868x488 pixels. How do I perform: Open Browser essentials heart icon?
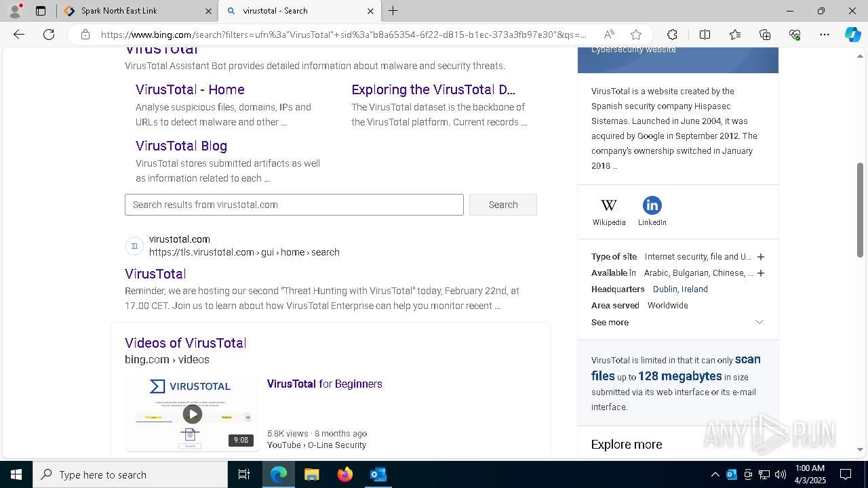click(795, 35)
